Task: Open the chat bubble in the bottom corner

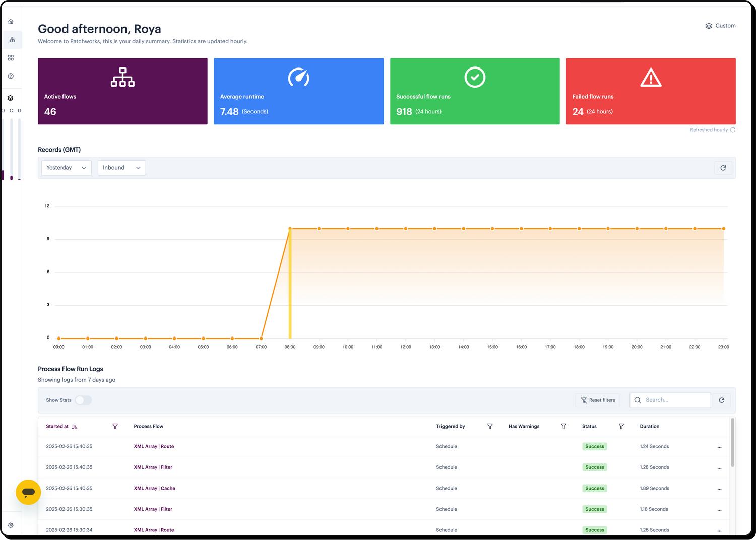Action: (28, 492)
